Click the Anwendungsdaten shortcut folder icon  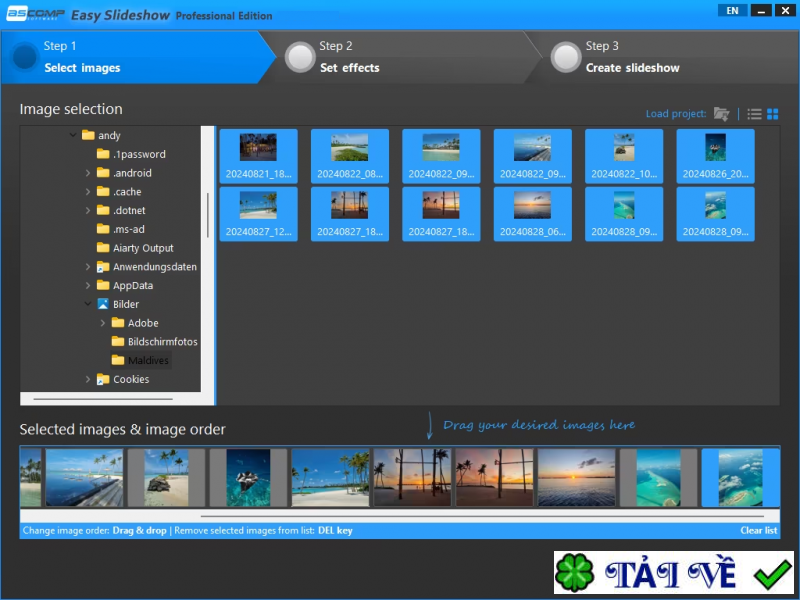tap(103, 267)
